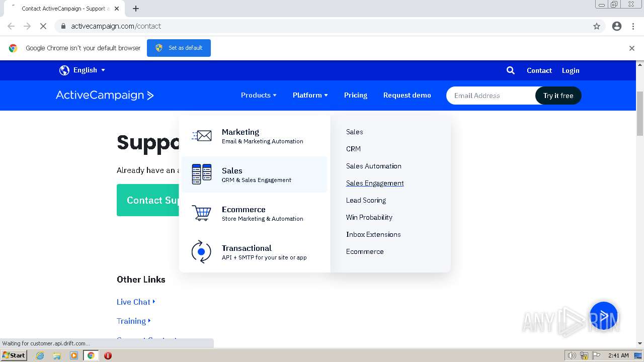Click the forward navigation arrow

tap(27, 26)
